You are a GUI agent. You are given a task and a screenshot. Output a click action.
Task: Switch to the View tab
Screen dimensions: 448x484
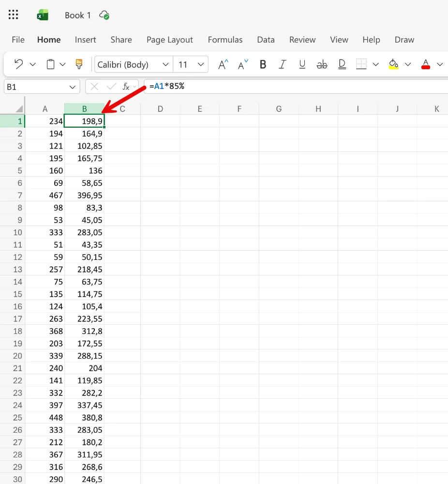[x=339, y=40]
